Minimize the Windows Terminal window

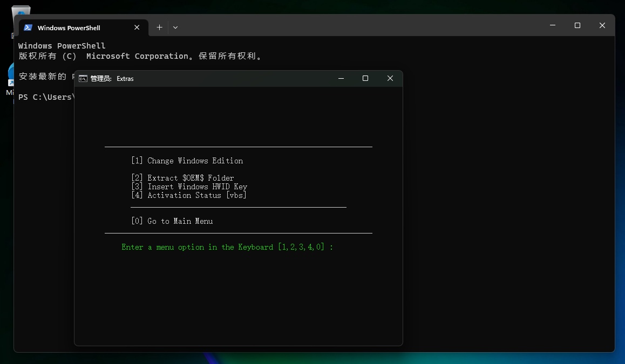point(553,25)
